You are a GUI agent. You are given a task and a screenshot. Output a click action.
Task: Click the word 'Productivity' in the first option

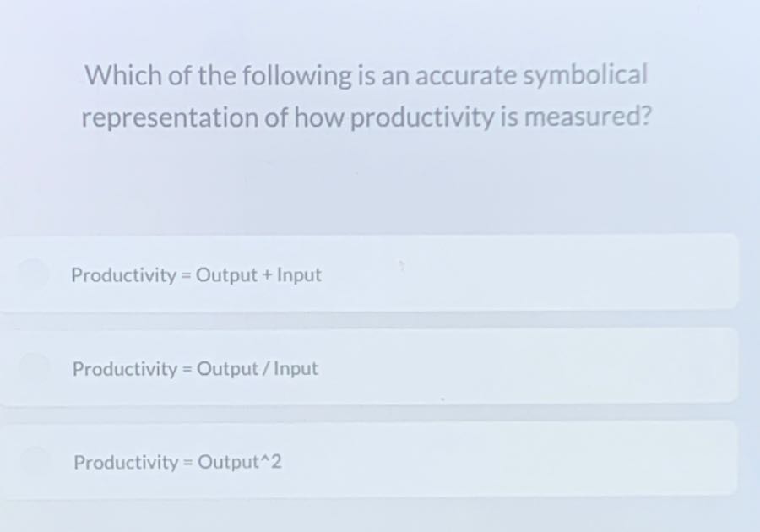click(x=123, y=275)
